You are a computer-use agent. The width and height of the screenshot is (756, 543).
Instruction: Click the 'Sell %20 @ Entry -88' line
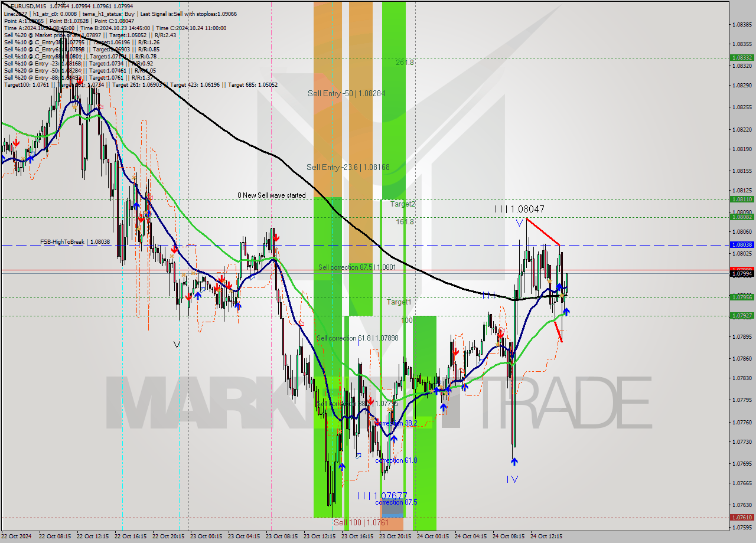click(79, 77)
